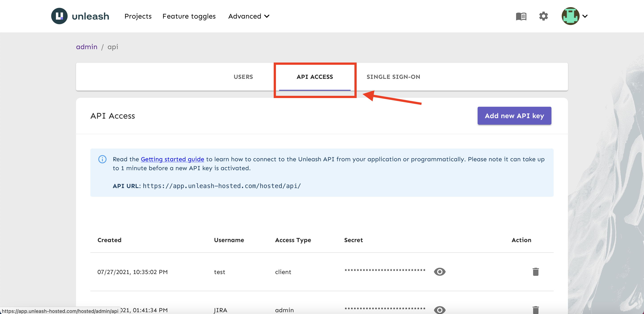The width and height of the screenshot is (644, 314).
Task: Reveal the test user's secret
Action: click(x=439, y=272)
